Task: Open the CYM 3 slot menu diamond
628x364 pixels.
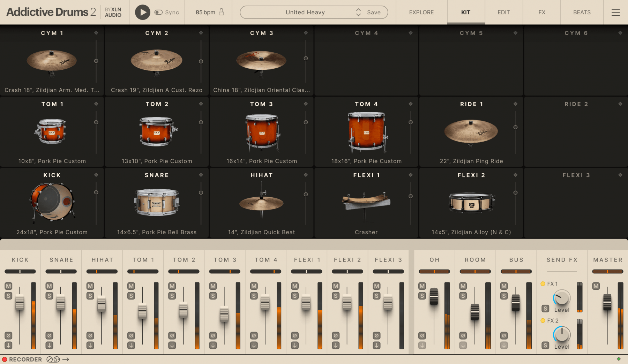Action: click(x=306, y=33)
